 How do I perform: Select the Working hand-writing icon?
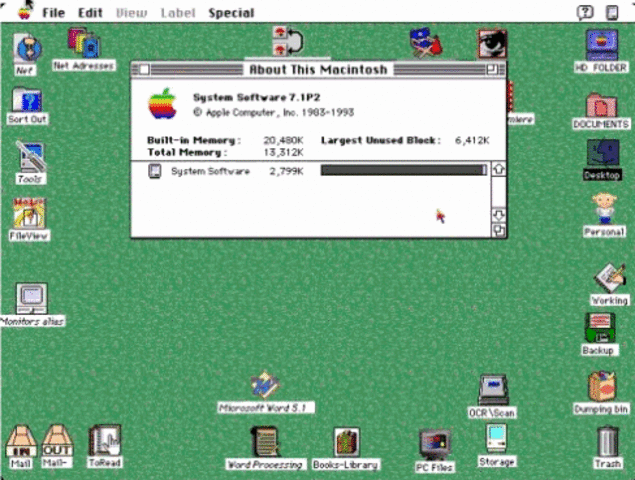tap(610, 278)
